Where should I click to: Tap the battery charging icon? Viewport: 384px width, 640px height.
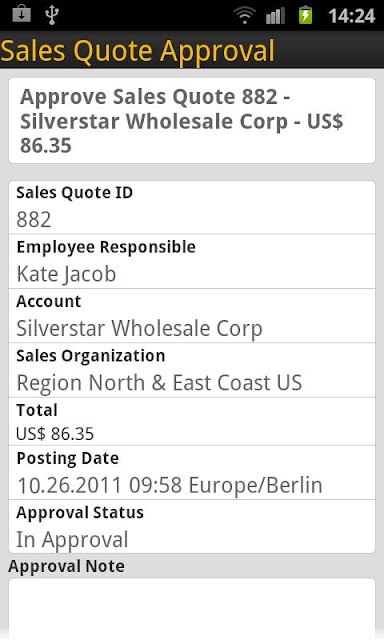pos(305,15)
